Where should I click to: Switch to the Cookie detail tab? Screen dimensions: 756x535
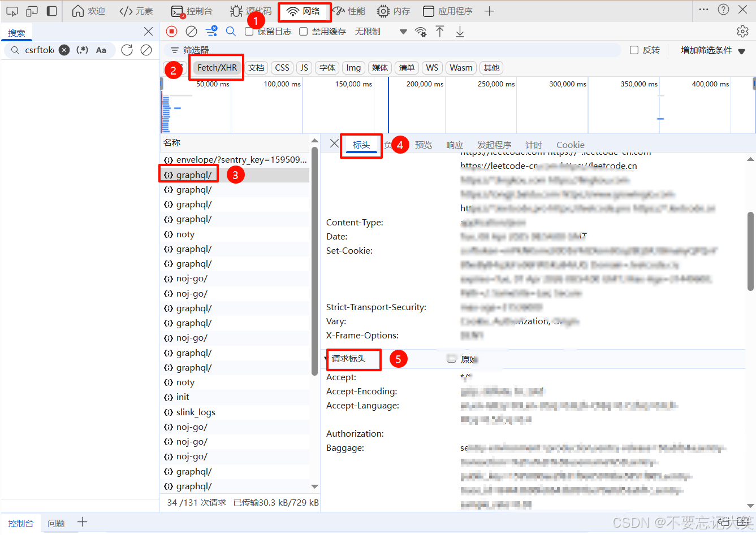coord(570,145)
